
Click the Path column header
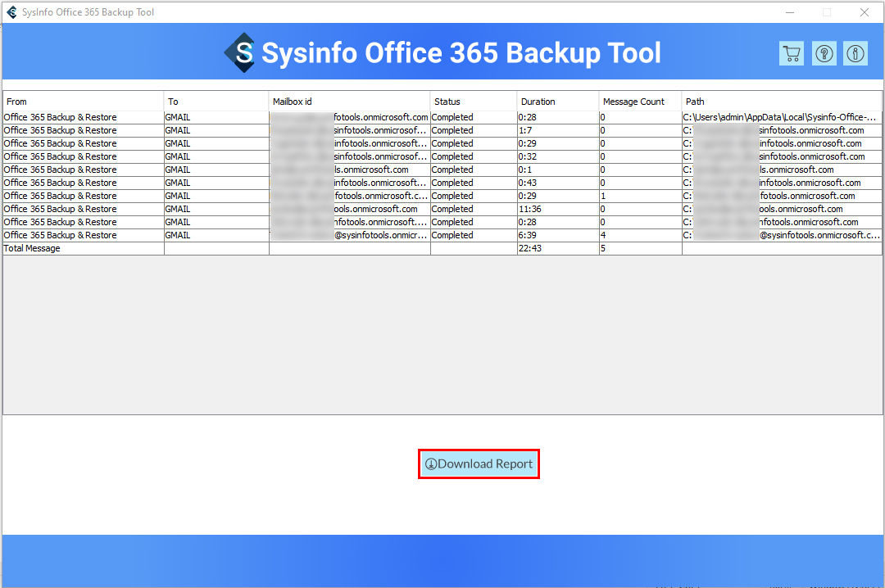[782, 102]
